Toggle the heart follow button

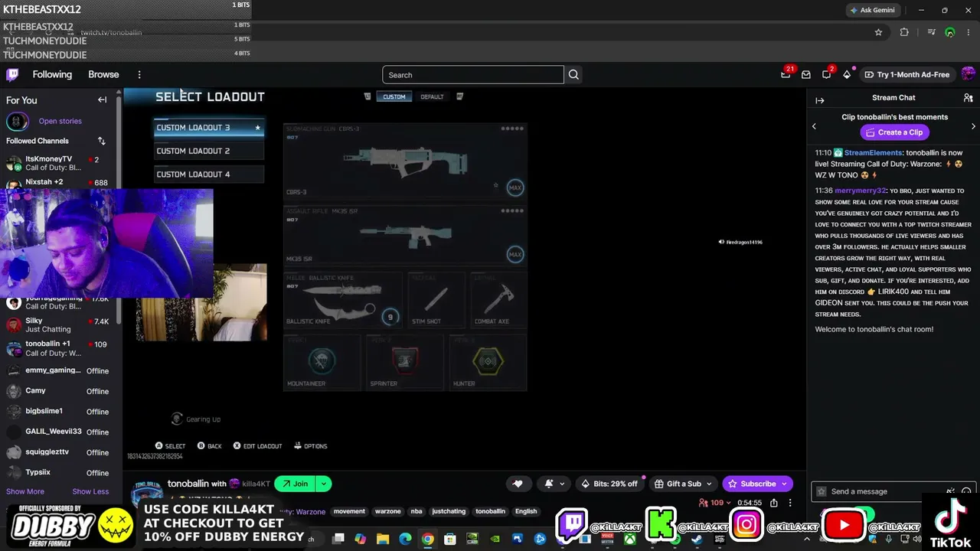click(518, 484)
